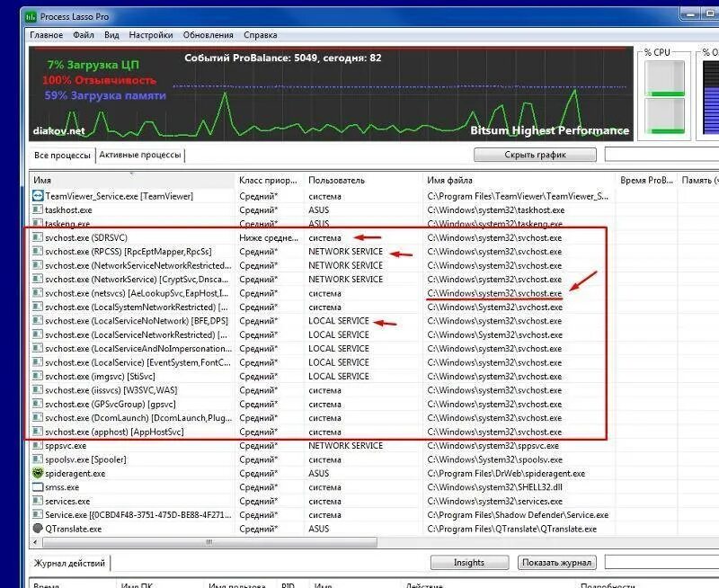Image resolution: width=719 pixels, height=588 pixels.
Task: Click the horizontal scrollbar left arrow
Action: (x=35, y=542)
